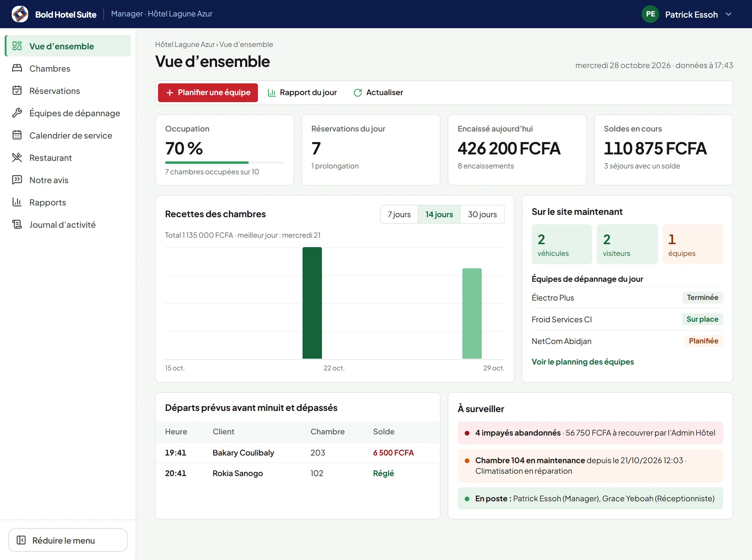
Task: Click the occupation progress bar
Action: coord(224,162)
